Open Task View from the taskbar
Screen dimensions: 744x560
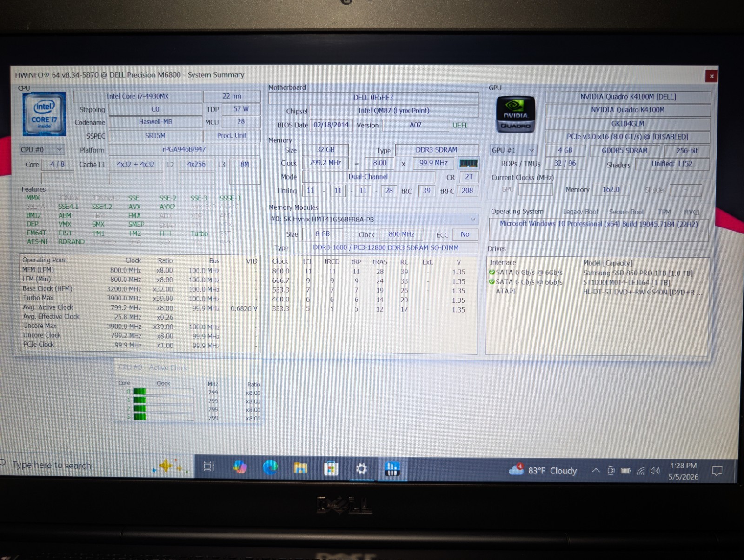point(209,467)
